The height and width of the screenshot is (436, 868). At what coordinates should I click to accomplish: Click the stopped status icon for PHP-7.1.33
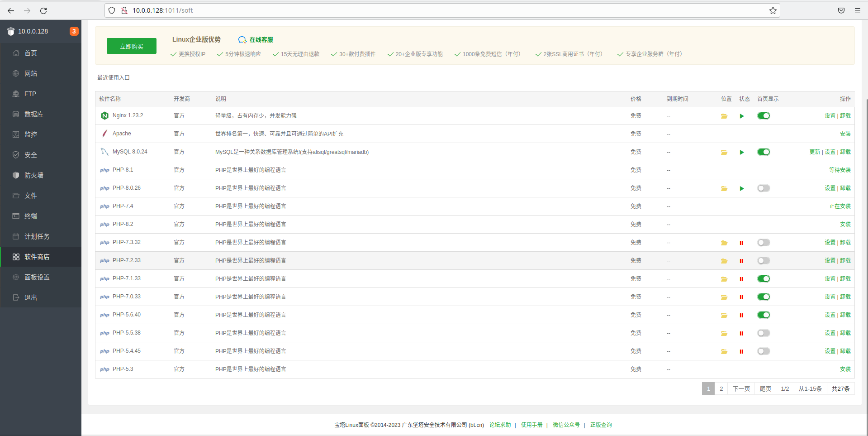tap(741, 279)
